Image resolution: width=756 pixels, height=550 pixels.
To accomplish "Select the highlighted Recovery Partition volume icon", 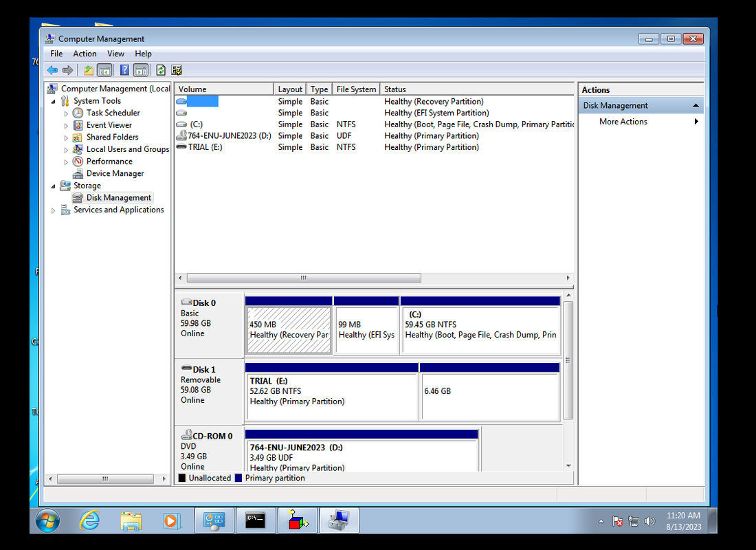I will pos(181,101).
